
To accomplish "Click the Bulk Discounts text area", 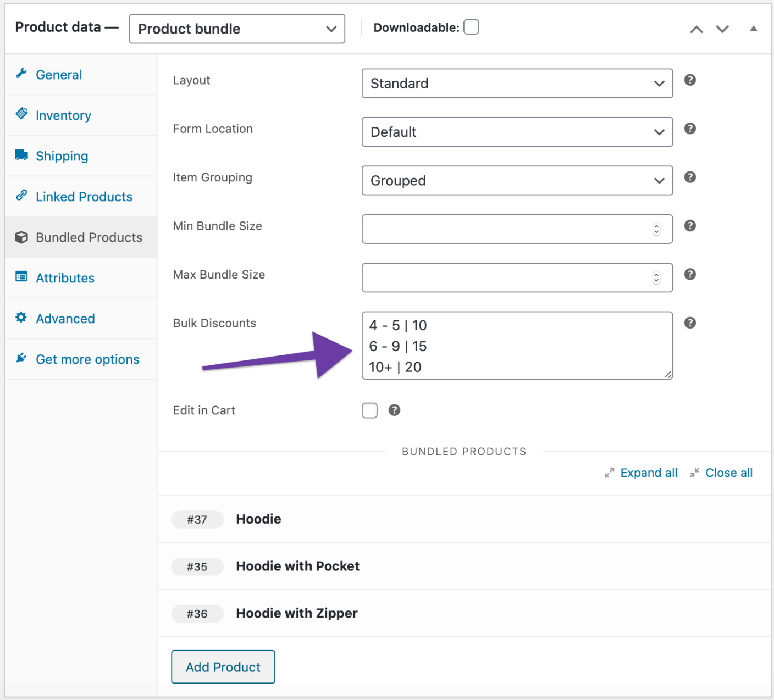I will (517, 346).
